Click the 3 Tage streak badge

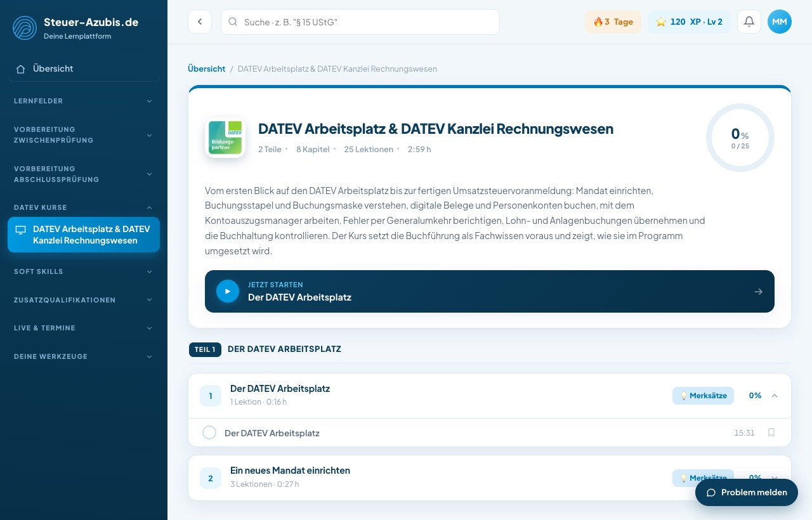point(613,22)
